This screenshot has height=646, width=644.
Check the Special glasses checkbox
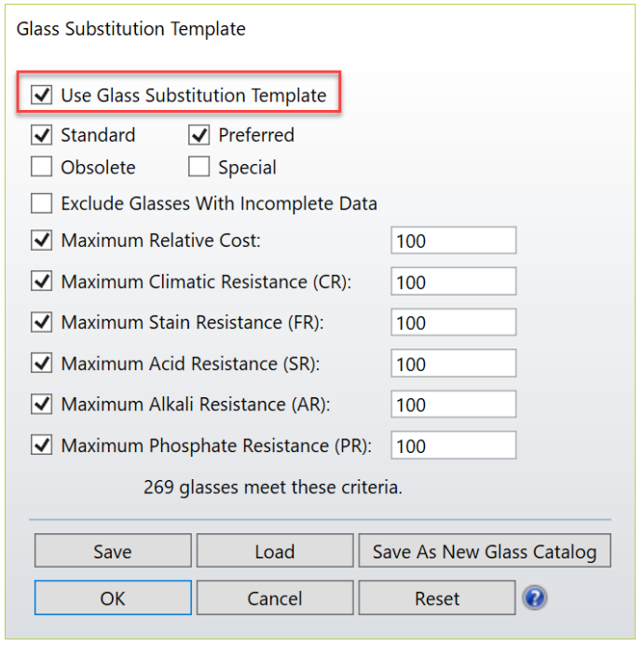199,169
